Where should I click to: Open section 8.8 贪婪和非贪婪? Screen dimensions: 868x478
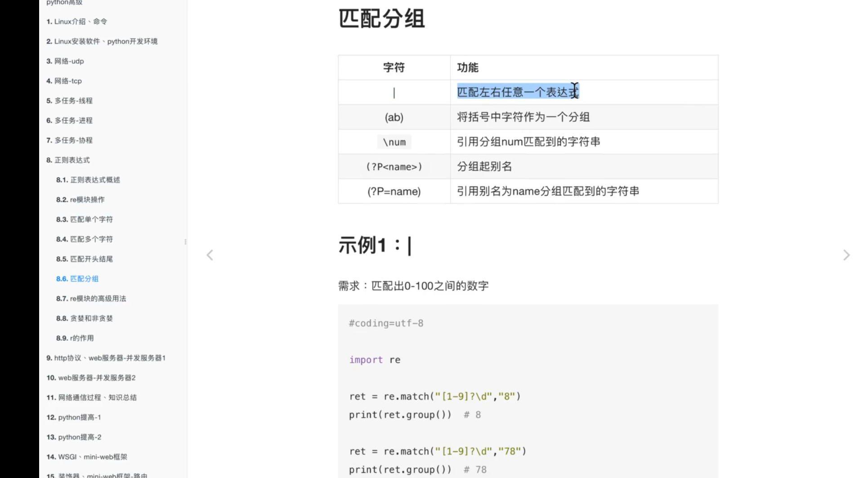click(85, 319)
